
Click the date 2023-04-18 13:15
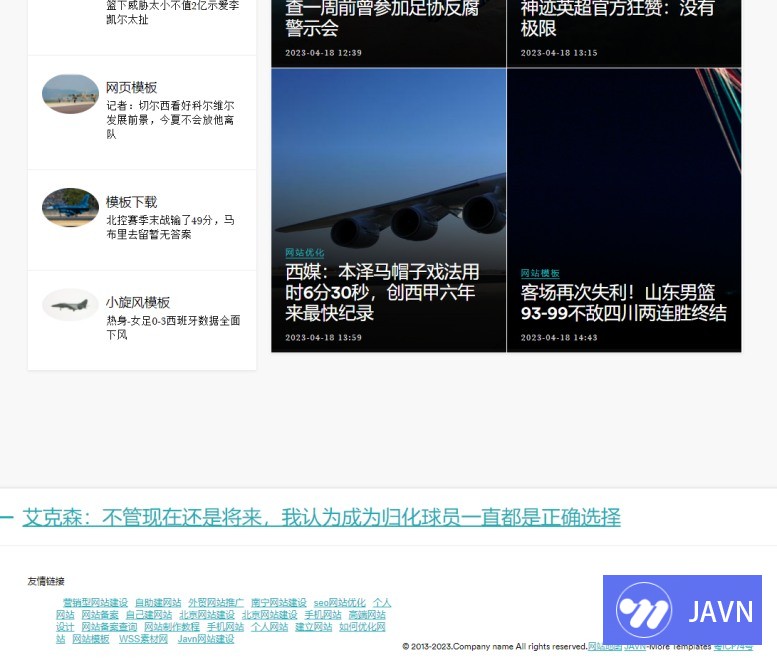[x=558, y=53]
